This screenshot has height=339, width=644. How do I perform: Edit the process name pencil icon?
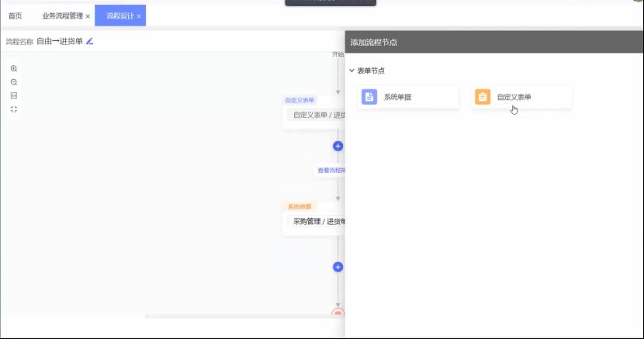point(89,41)
